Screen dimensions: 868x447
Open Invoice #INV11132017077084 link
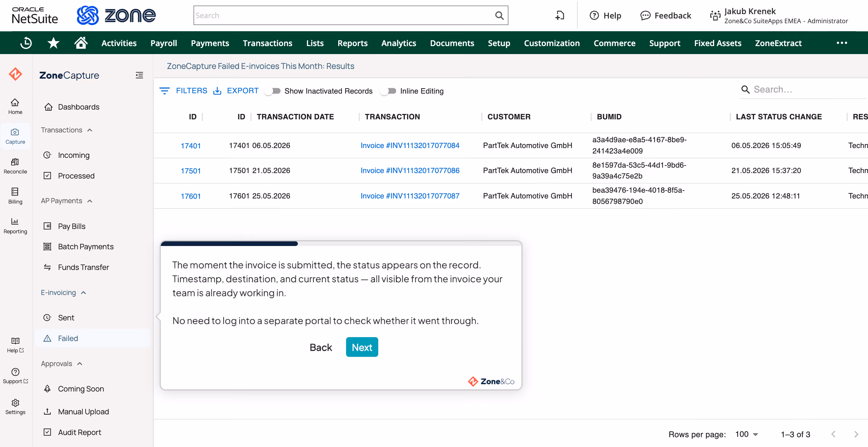coord(410,145)
